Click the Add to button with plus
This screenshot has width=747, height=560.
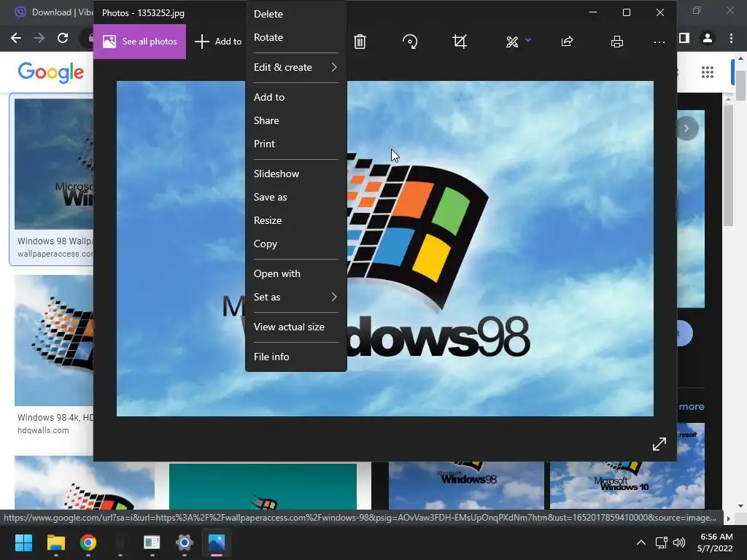tap(218, 42)
